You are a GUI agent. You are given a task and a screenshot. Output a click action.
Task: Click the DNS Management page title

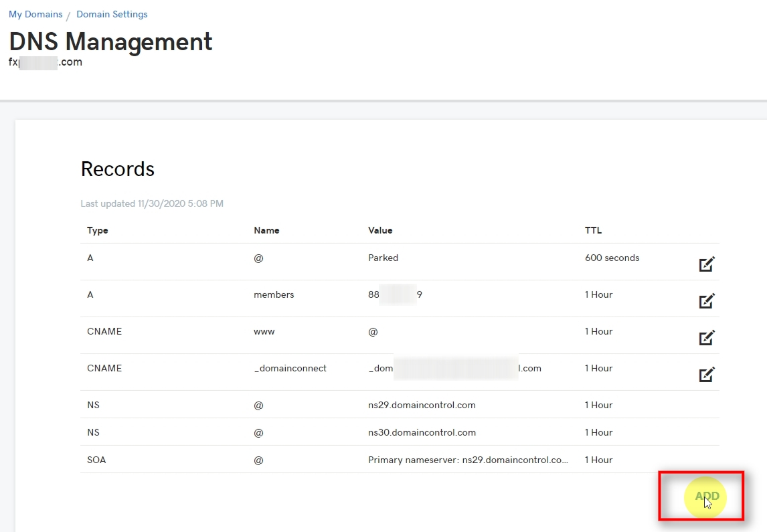click(x=110, y=42)
